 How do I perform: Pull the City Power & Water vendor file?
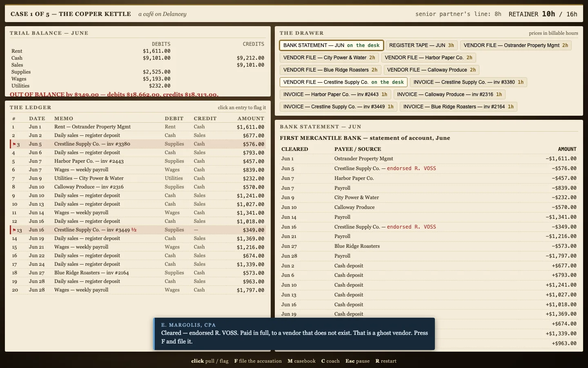[x=329, y=58]
